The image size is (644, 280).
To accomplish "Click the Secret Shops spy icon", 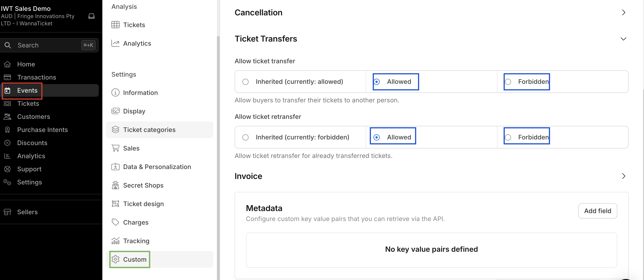I will (115, 185).
